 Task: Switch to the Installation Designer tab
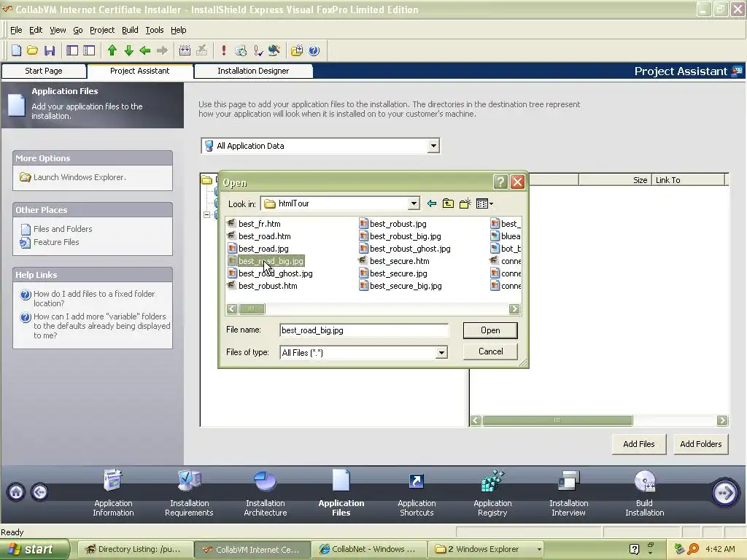(x=253, y=71)
